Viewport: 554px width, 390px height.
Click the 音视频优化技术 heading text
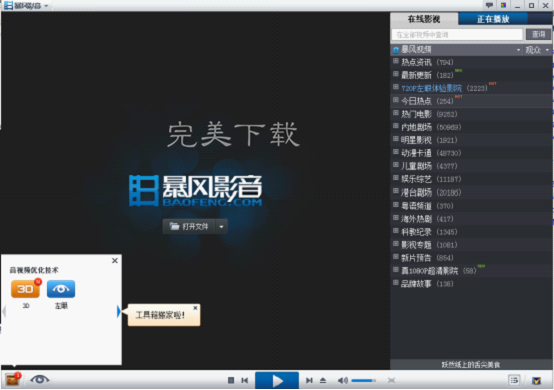34,270
